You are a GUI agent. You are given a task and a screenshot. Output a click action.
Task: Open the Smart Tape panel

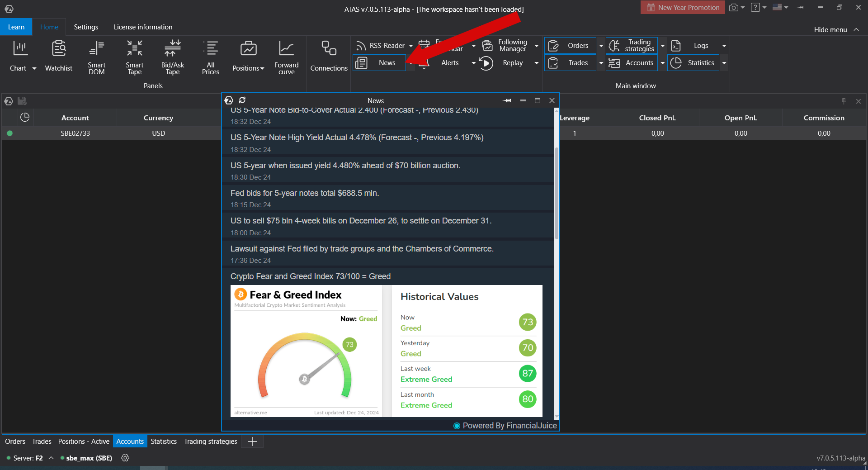click(135, 57)
